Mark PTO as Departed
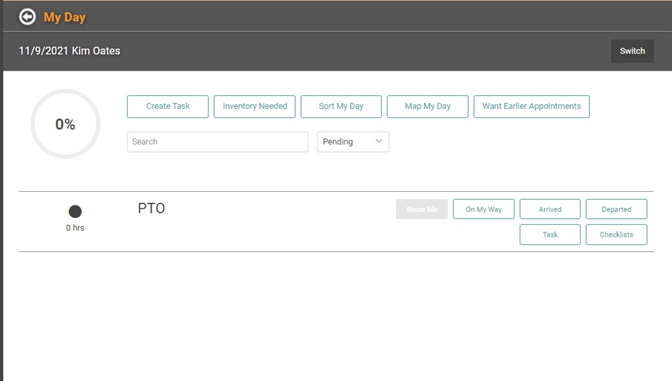Viewport: 672px width, 381px height. click(x=616, y=209)
